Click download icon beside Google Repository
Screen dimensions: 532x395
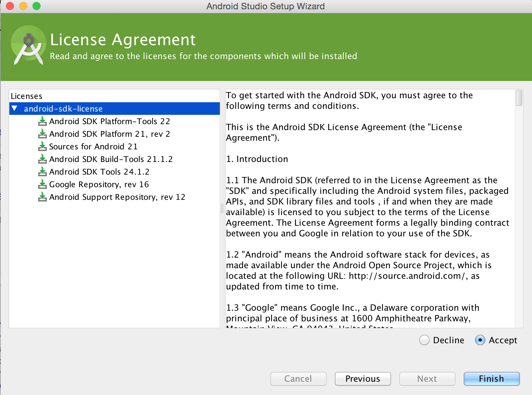click(x=42, y=184)
